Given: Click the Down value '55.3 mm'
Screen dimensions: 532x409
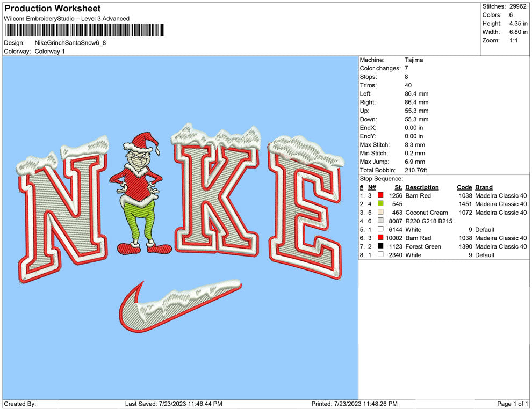Looking at the screenshot, I should click(416, 119).
